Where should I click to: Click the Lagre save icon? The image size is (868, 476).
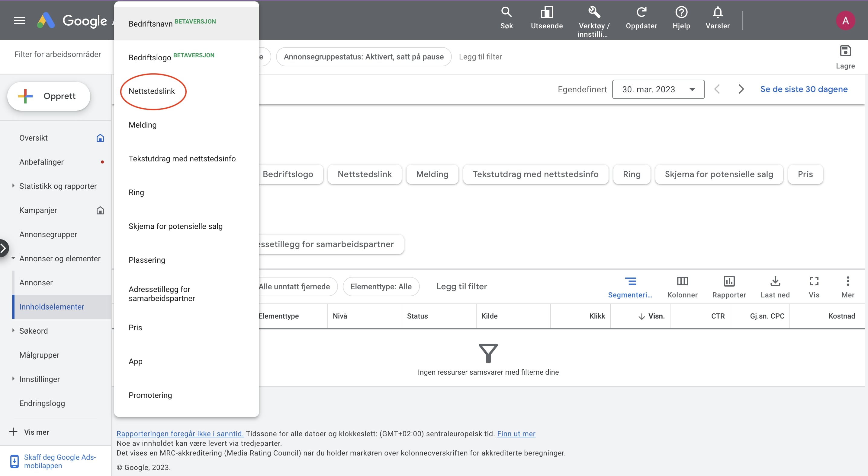845,51
